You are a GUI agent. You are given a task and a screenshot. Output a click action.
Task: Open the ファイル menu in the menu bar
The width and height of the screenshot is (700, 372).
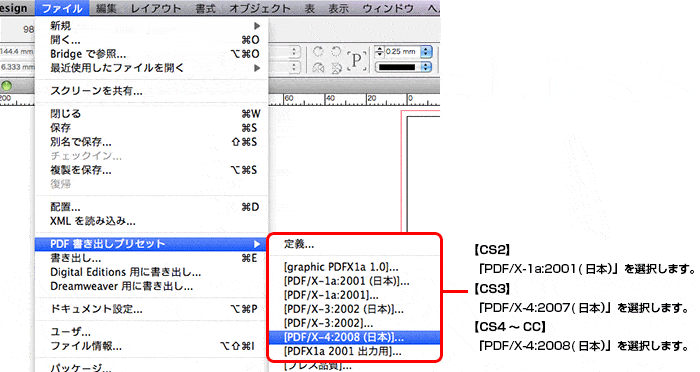click(62, 8)
